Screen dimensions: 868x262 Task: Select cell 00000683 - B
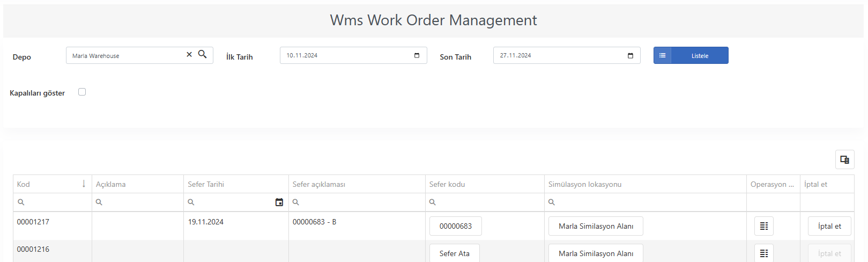357,226
